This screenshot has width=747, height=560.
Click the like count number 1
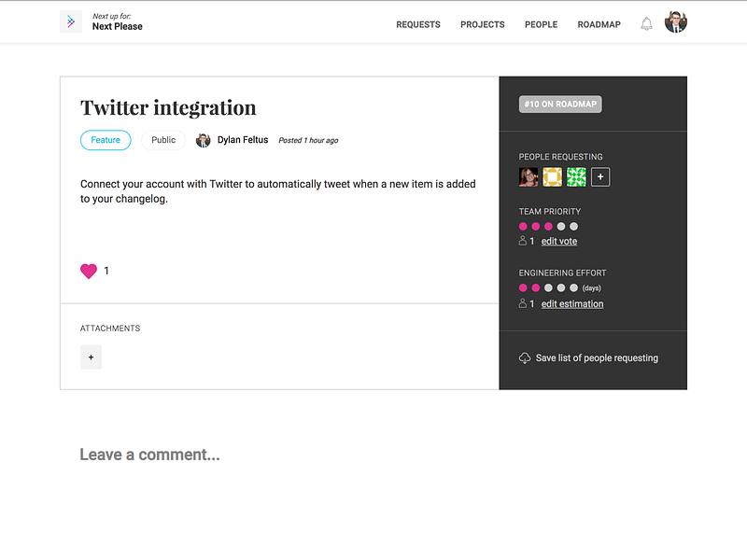click(x=106, y=271)
